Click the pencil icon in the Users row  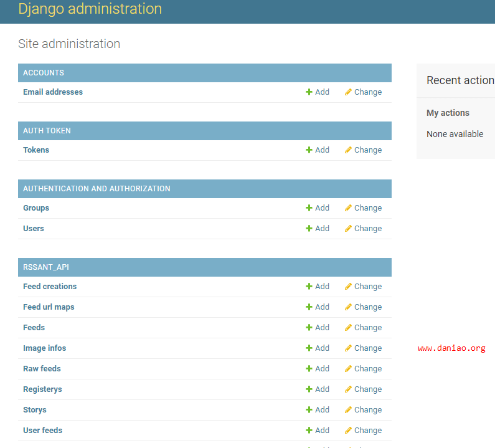click(x=348, y=229)
